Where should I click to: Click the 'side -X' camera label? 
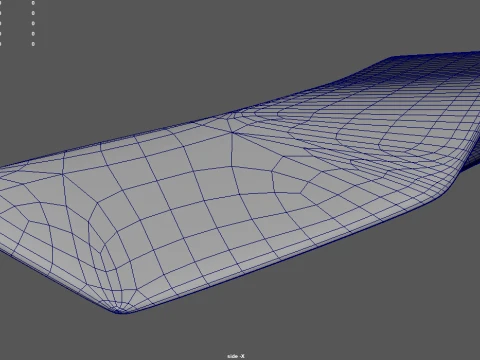tap(236, 356)
